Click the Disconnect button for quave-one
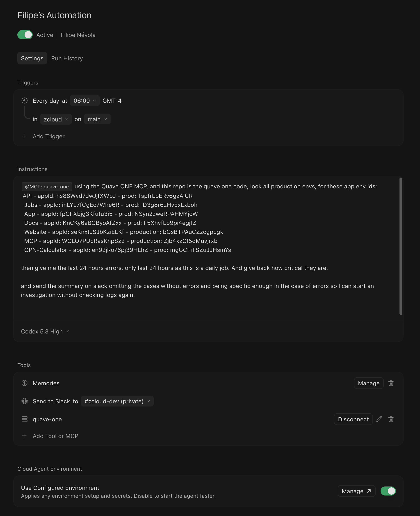This screenshot has height=516, width=420. 353,419
